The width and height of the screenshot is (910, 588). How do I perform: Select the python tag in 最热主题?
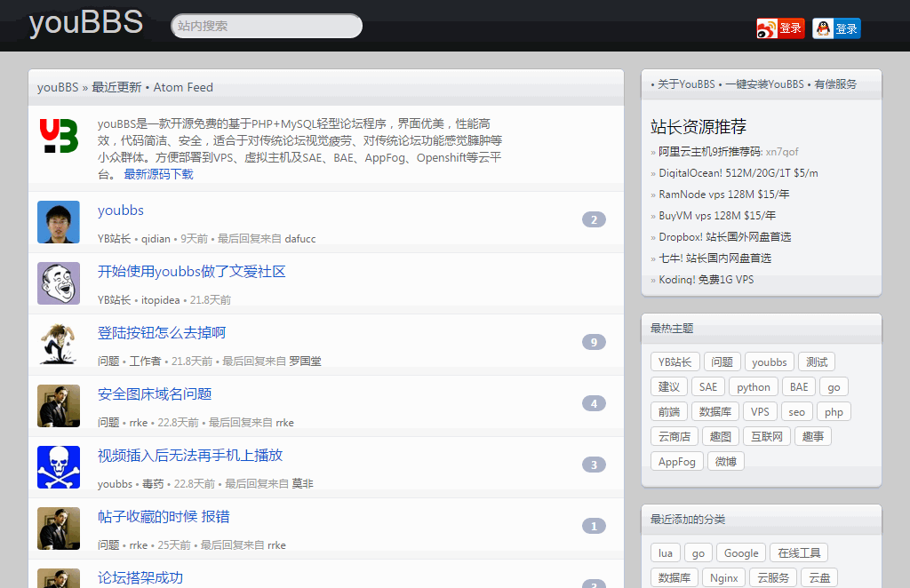[753, 386]
